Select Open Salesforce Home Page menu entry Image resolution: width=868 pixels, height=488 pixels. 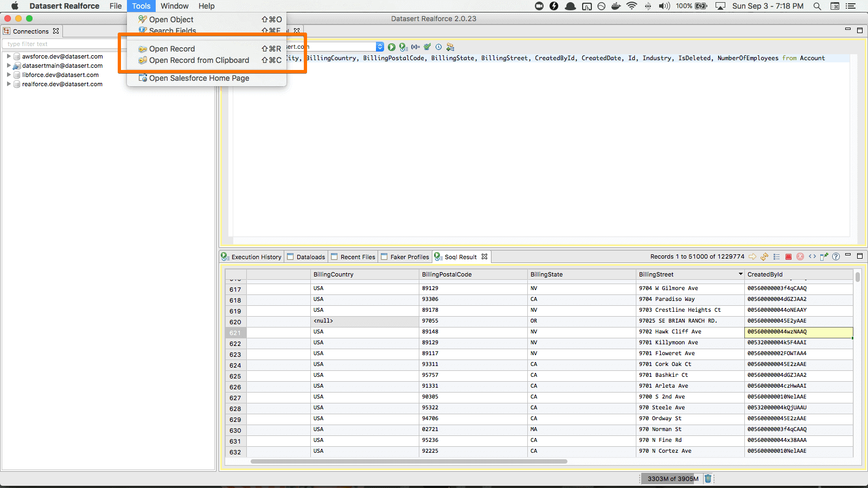tap(199, 78)
